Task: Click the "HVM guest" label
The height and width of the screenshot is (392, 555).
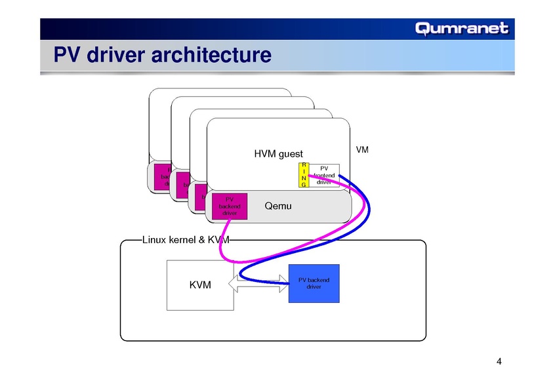Action: 278,155
